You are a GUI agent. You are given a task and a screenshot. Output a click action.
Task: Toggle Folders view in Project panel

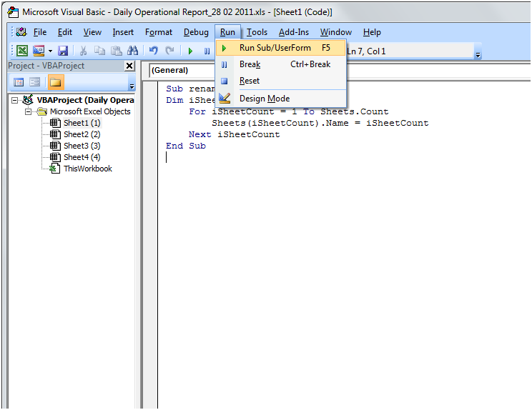click(55, 83)
